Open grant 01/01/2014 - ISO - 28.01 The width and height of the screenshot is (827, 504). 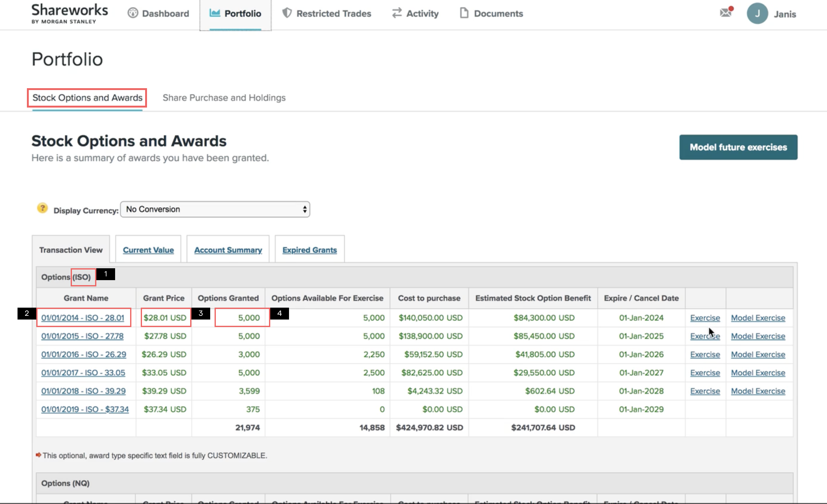tap(83, 318)
